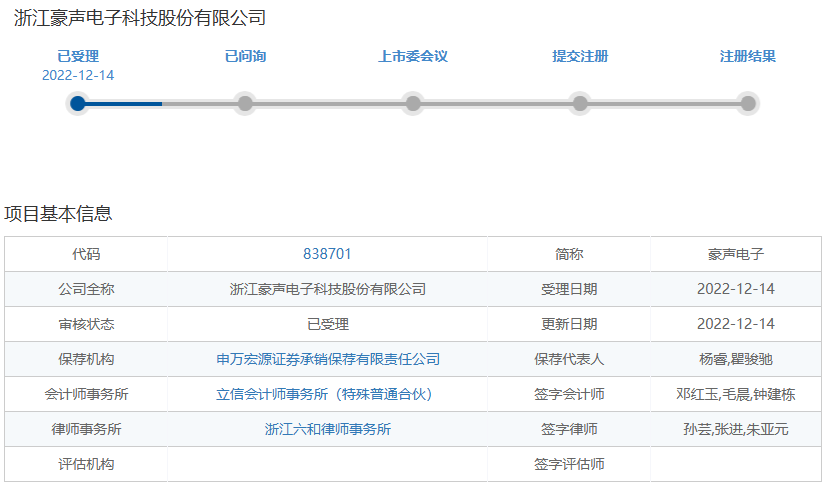The height and width of the screenshot is (487, 828).
Task: Click the 豪声电子 short name cell
Action: coord(736,254)
